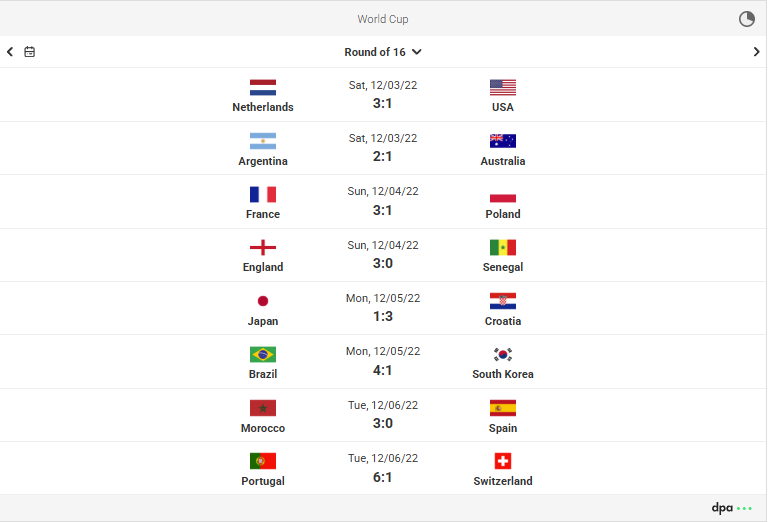The height and width of the screenshot is (522, 768).
Task: Click the Croatia flag icon
Action: point(503,301)
